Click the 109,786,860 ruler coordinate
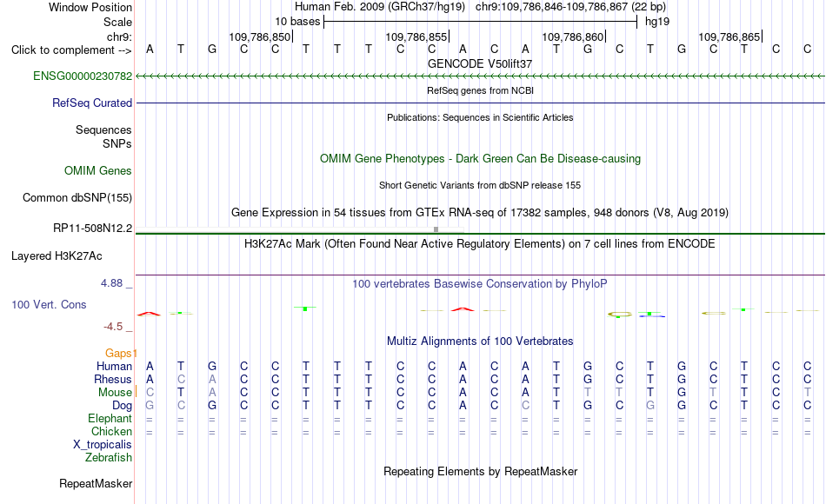This screenshot has height=504, width=826. 573,36
